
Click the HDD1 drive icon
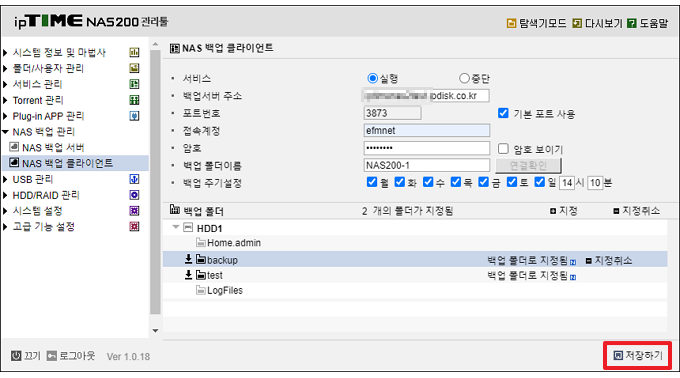pyautogui.click(x=188, y=227)
